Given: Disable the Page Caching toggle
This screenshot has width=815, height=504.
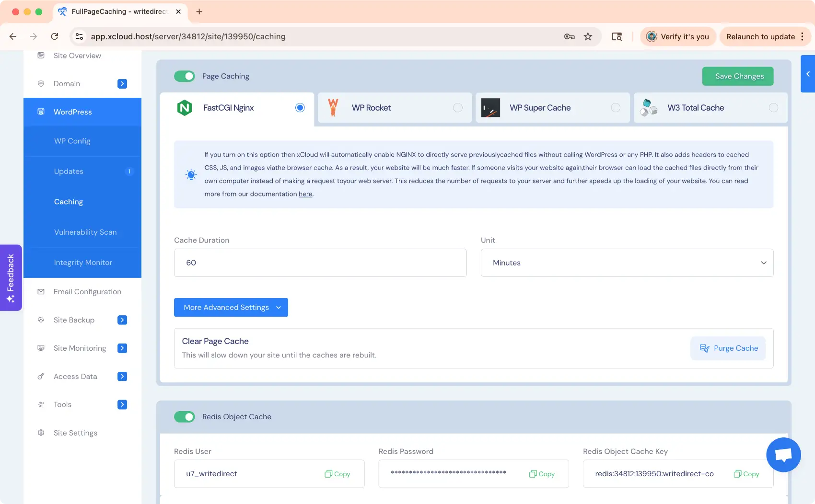Looking at the screenshot, I should 185,76.
